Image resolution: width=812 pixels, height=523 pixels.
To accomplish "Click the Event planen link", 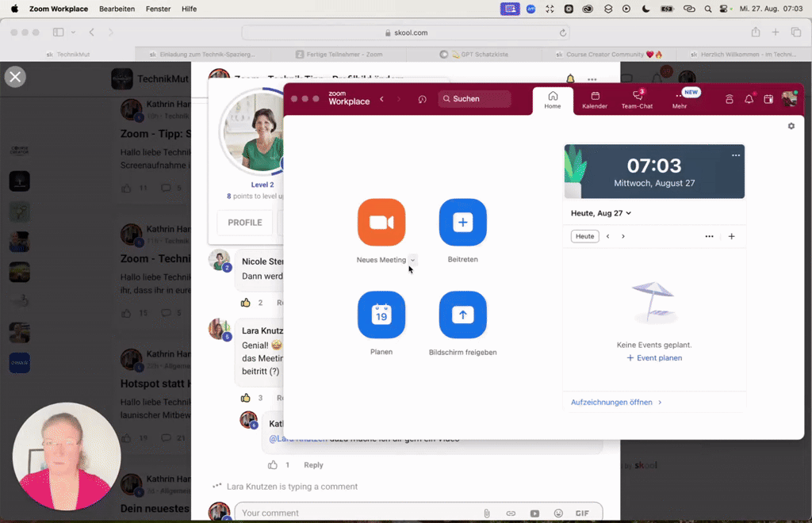I will pyautogui.click(x=654, y=358).
